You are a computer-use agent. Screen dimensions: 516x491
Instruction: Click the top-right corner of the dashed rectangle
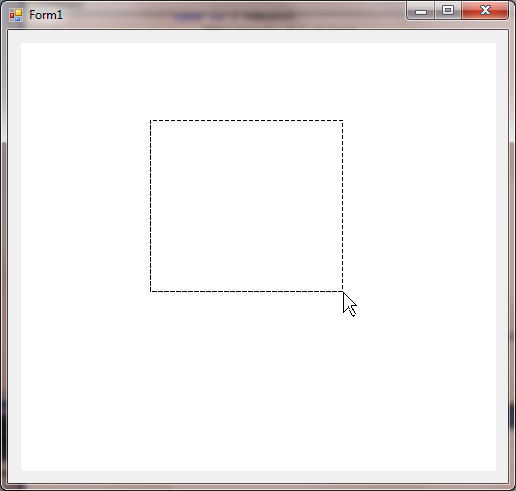pos(342,121)
